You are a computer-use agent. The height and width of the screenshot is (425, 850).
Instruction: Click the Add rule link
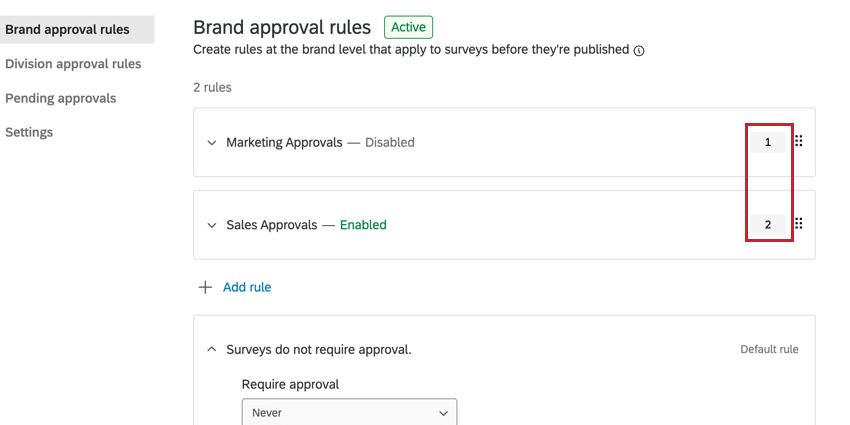(x=247, y=287)
